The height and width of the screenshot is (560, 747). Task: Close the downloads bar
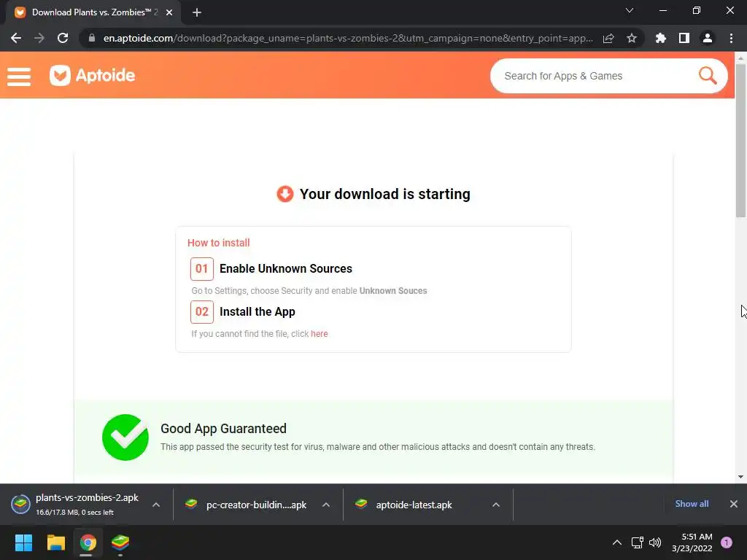734,504
